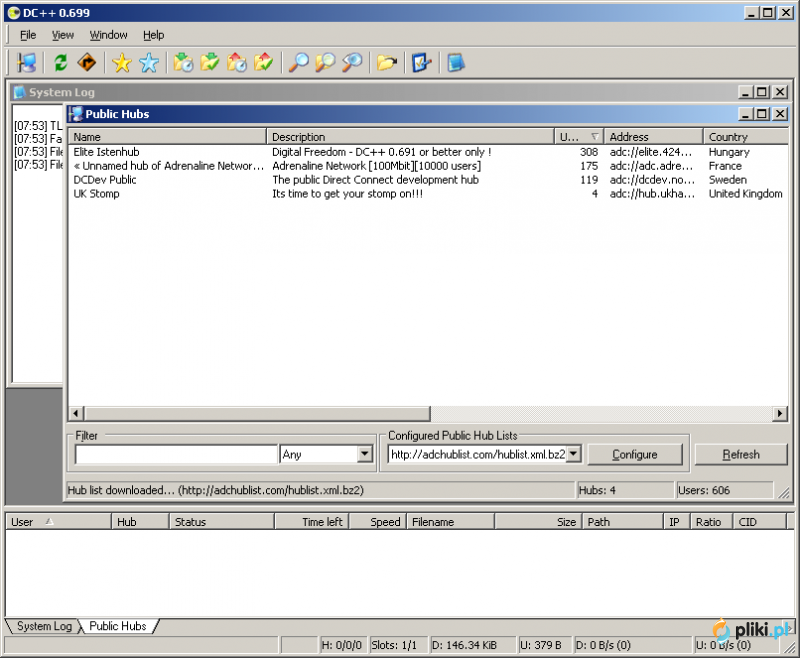
Task: Sort transfers by Status column header
Action: [222, 522]
